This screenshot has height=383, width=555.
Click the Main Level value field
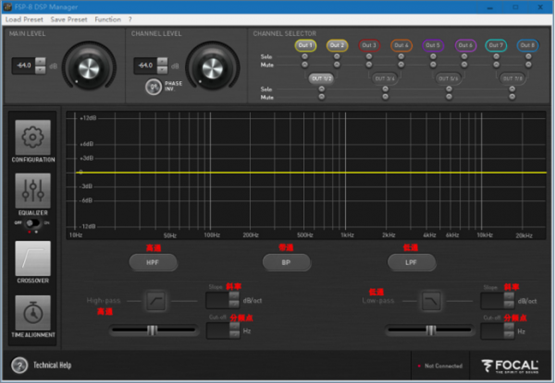pos(24,65)
